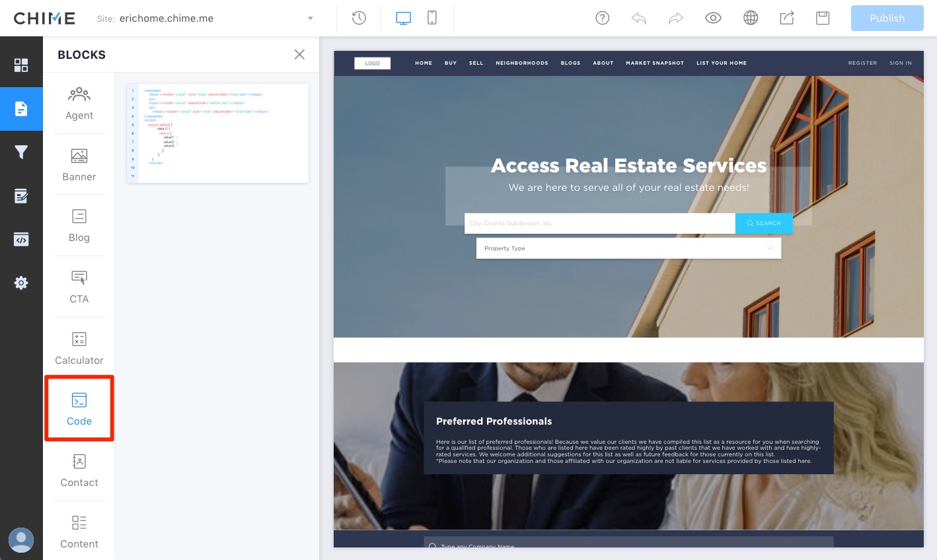Open the globe domain settings icon
Screen dimensions: 937x560
tap(751, 18)
